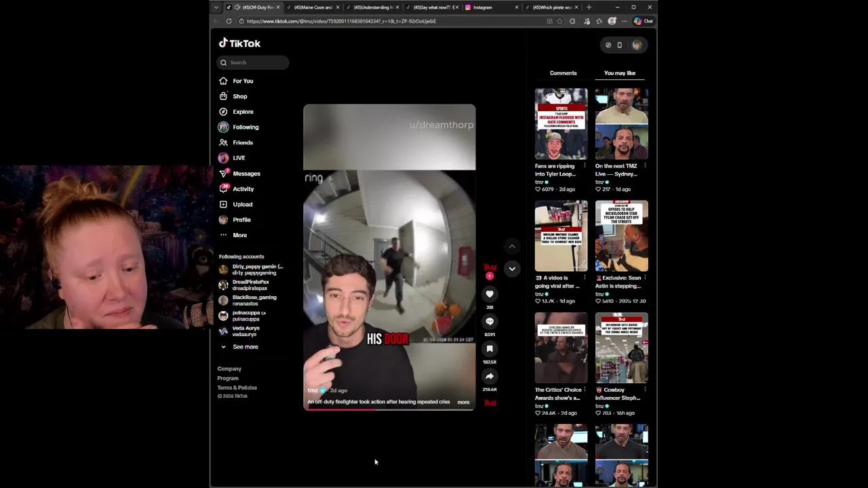Open the LIVE section
The width and height of the screenshot is (868, 488).
(232, 158)
